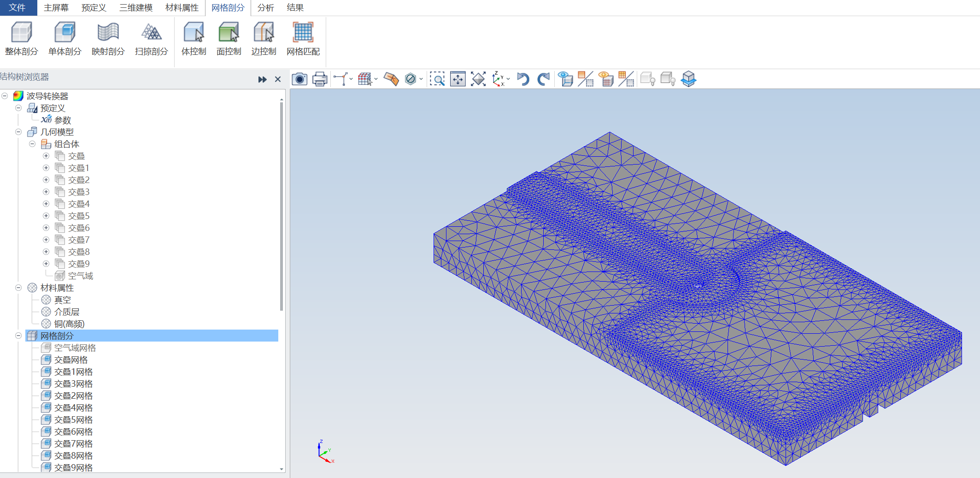This screenshot has width=980, height=478.
Task: Switch to the 预定义 ribbon tab
Action: (94, 8)
